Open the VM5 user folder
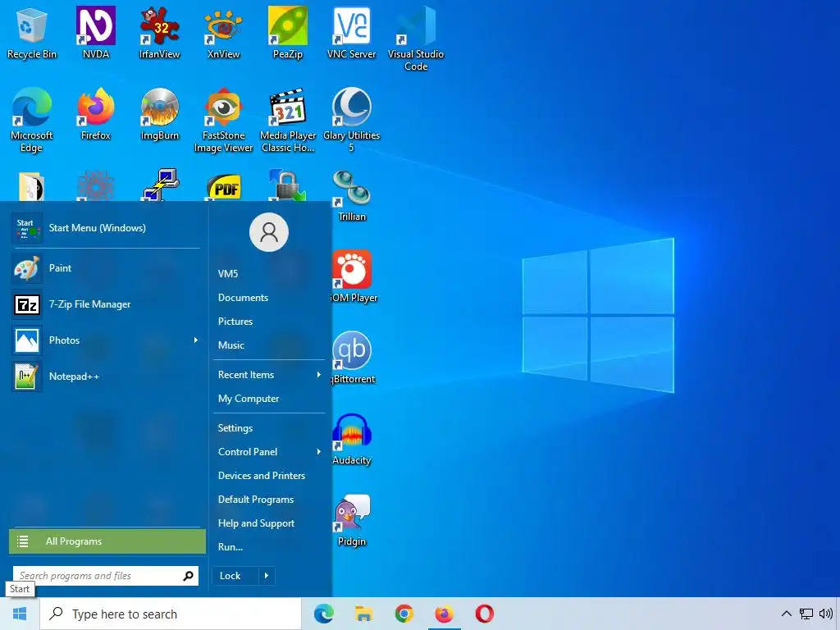840x630 pixels. (228, 274)
